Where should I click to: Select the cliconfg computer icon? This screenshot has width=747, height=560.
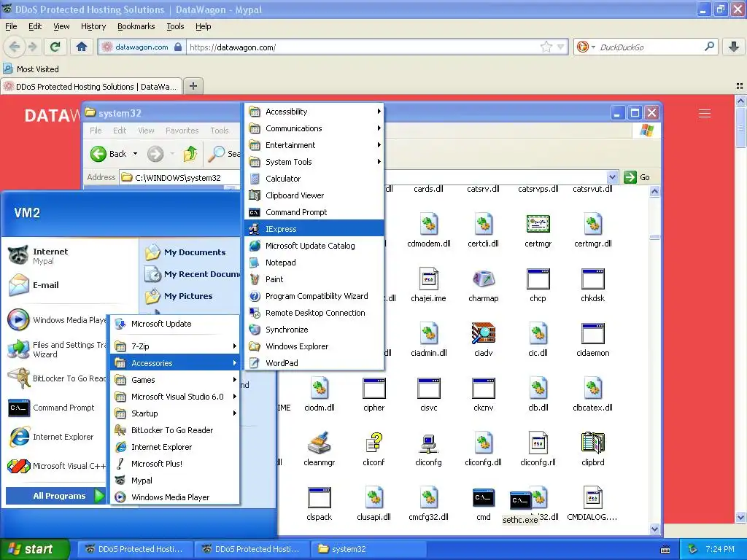pyautogui.click(x=428, y=443)
